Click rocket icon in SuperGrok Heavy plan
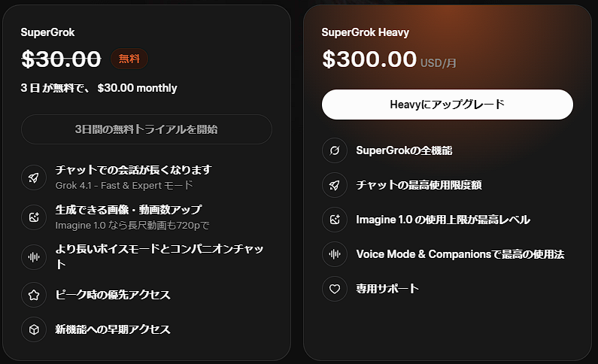Image resolution: width=598 pixels, height=364 pixels. (x=335, y=185)
